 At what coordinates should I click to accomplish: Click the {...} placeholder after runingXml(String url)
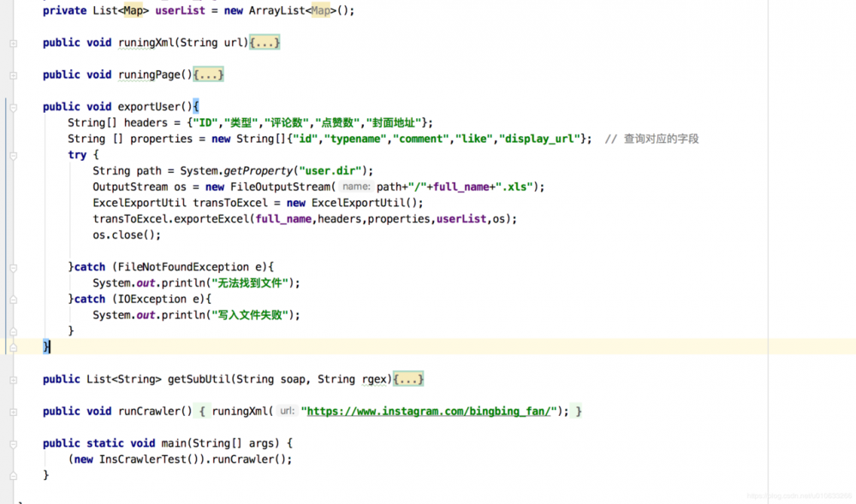pyautogui.click(x=265, y=43)
